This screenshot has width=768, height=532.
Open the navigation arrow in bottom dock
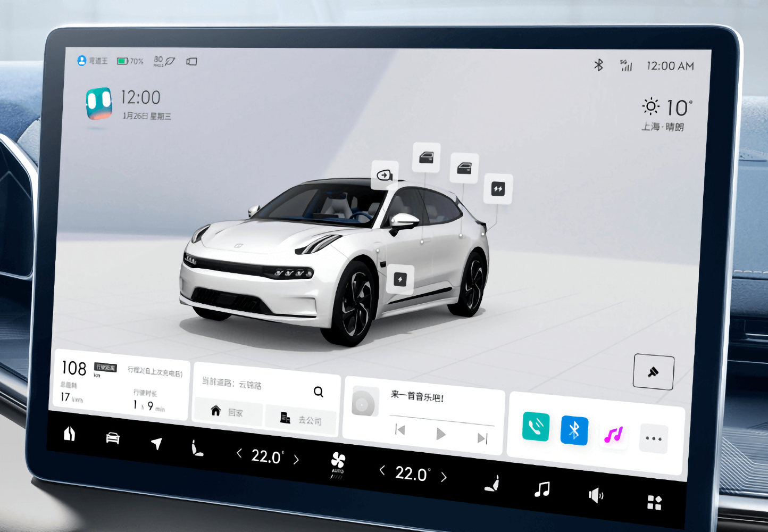(x=156, y=443)
